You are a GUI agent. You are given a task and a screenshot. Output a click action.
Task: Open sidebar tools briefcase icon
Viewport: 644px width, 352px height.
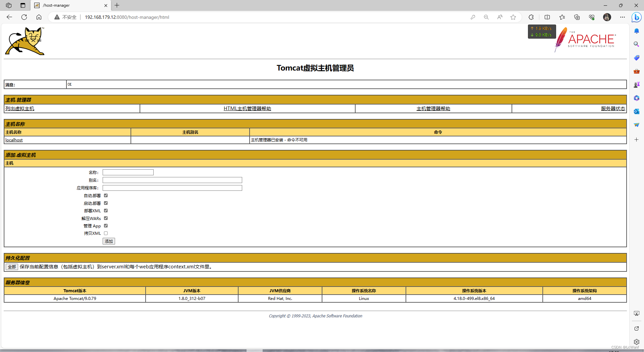pos(637,71)
